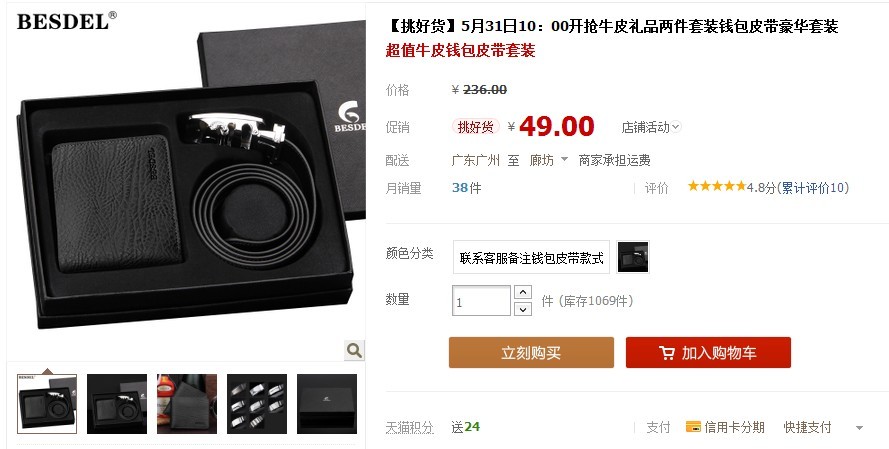Expand the payment methods arrow
This screenshot has width=889, height=449.
[x=859, y=428]
